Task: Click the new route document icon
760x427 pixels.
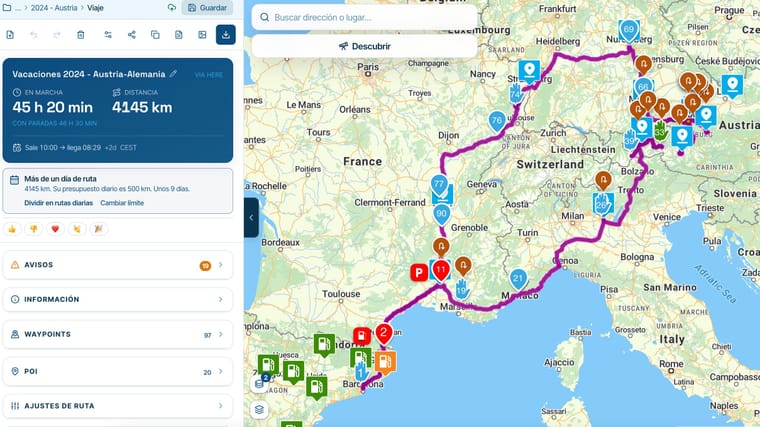Action: (10, 34)
